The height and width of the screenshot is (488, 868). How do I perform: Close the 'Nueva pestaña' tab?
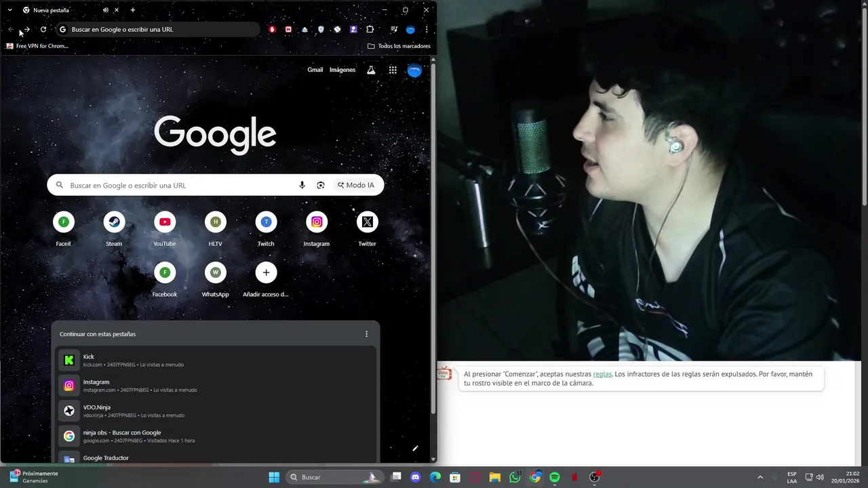click(117, 10)
